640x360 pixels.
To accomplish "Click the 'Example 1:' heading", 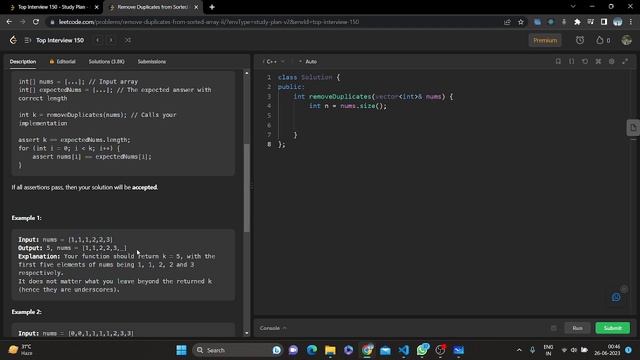I will (x=27, y=218).
